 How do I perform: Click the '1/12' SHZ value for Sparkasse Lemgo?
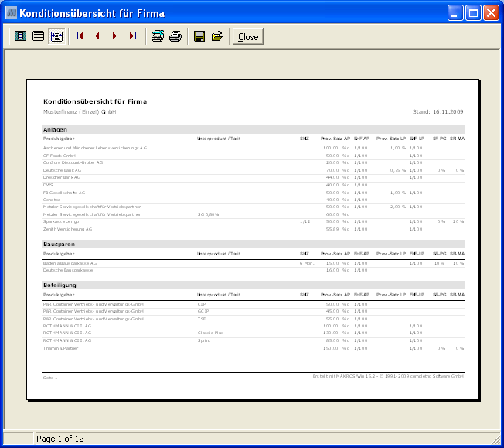coord(305,221)
